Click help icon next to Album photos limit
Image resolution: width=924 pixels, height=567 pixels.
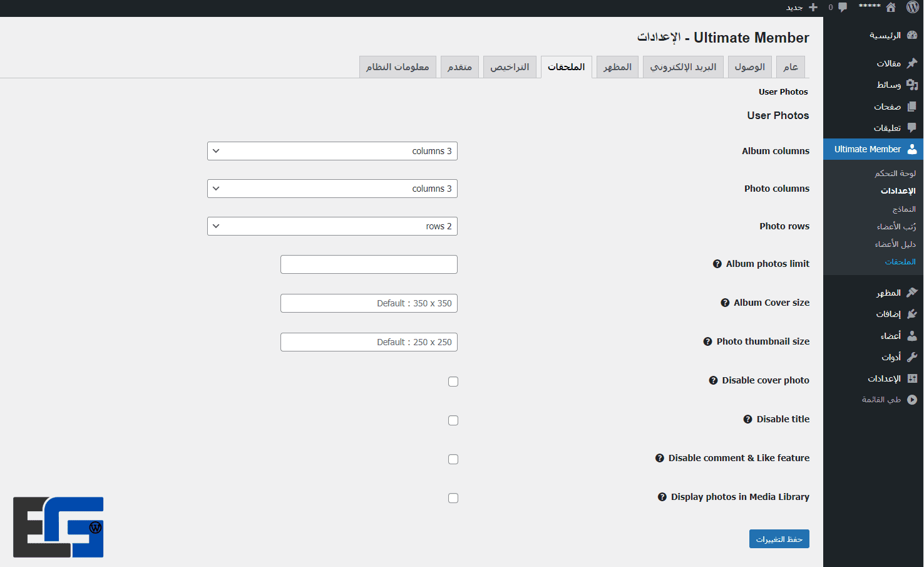coord(717,264)
